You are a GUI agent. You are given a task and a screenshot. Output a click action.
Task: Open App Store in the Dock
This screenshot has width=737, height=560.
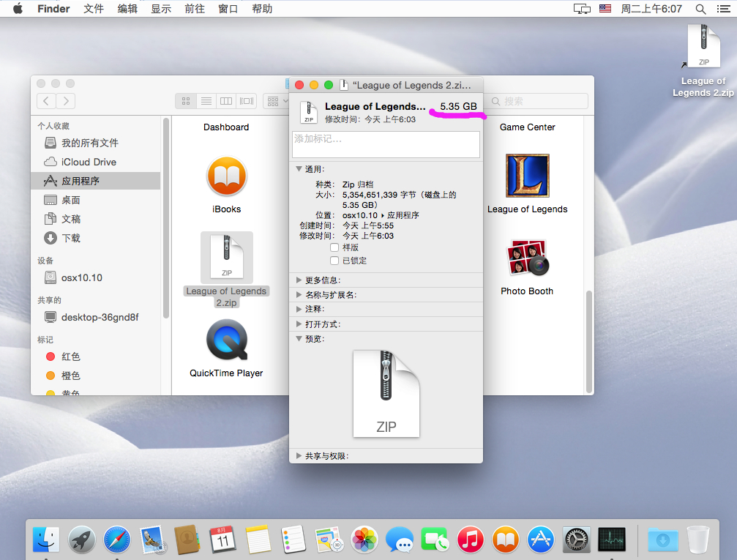[x=541, y=540]
